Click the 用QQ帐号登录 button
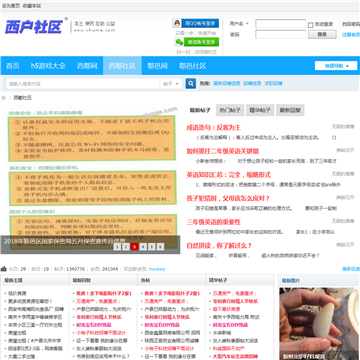Screen dimensions: 360x360 click(x=200, y=23)
